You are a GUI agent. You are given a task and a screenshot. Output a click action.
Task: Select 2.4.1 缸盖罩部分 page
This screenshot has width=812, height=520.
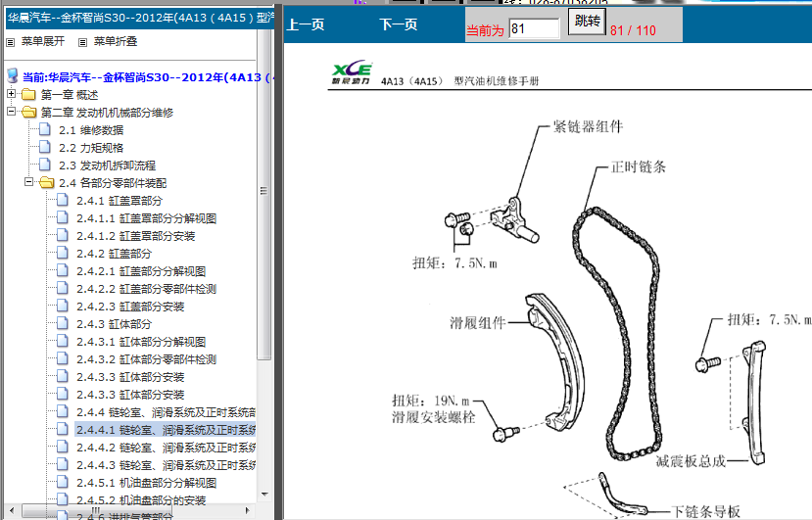point(119,201)
